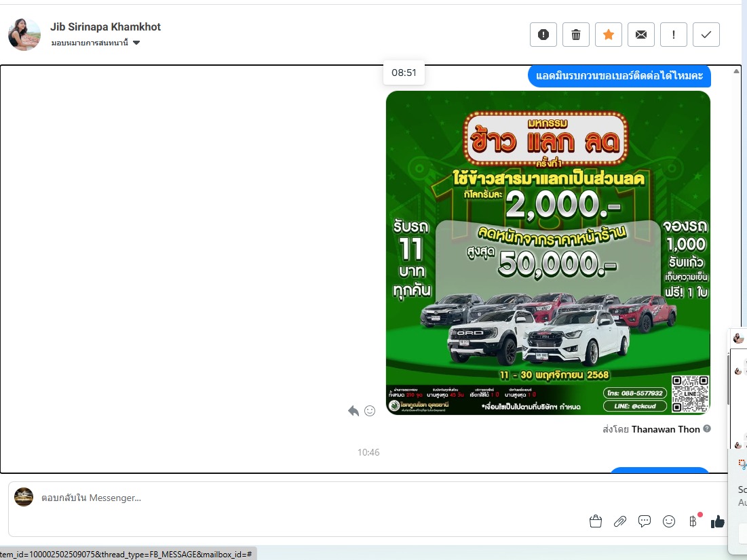Screen dimensions: 747x560
Task: Open the Baht payment request icon
Action: pos(693,521)
